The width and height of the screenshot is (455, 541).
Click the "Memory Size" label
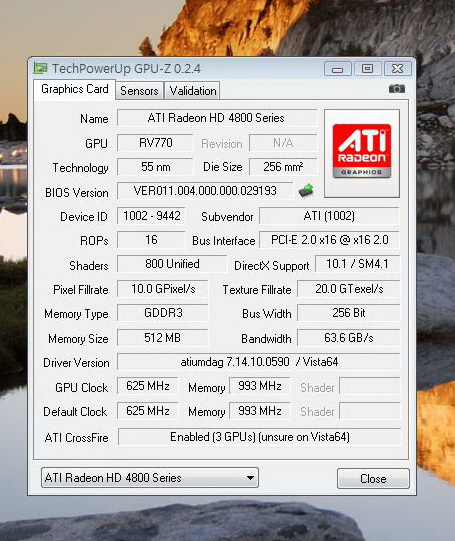point(78,339)
